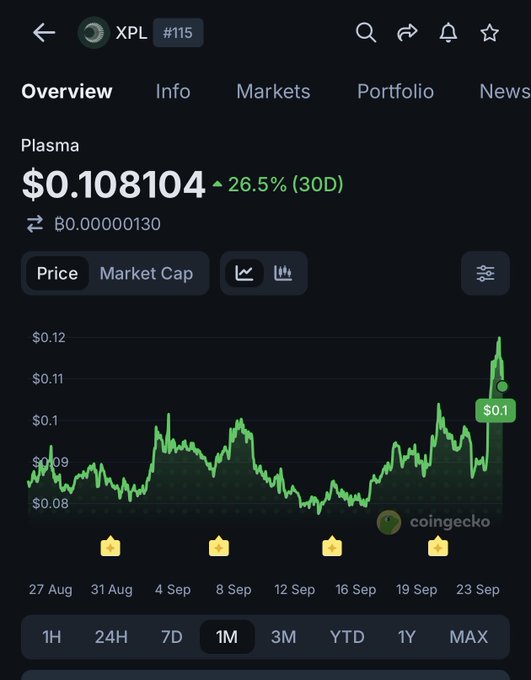Tap the #115 rank badge
The width and height of the screenshot is (531, 680).
pyautogui.click(x=178, y=33)
